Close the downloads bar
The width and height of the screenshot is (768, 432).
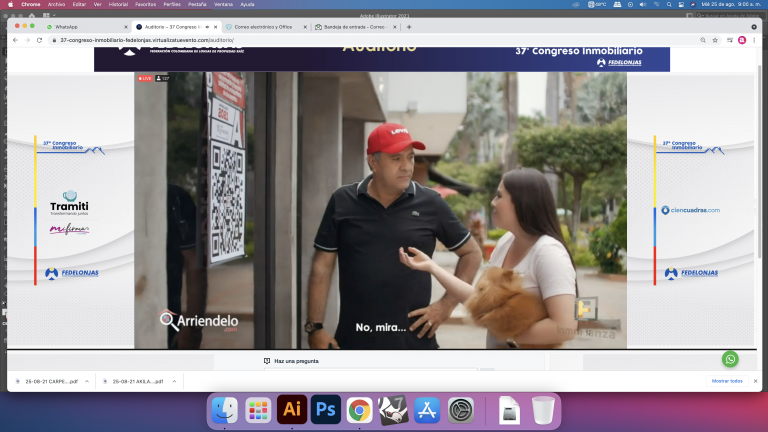755,381
